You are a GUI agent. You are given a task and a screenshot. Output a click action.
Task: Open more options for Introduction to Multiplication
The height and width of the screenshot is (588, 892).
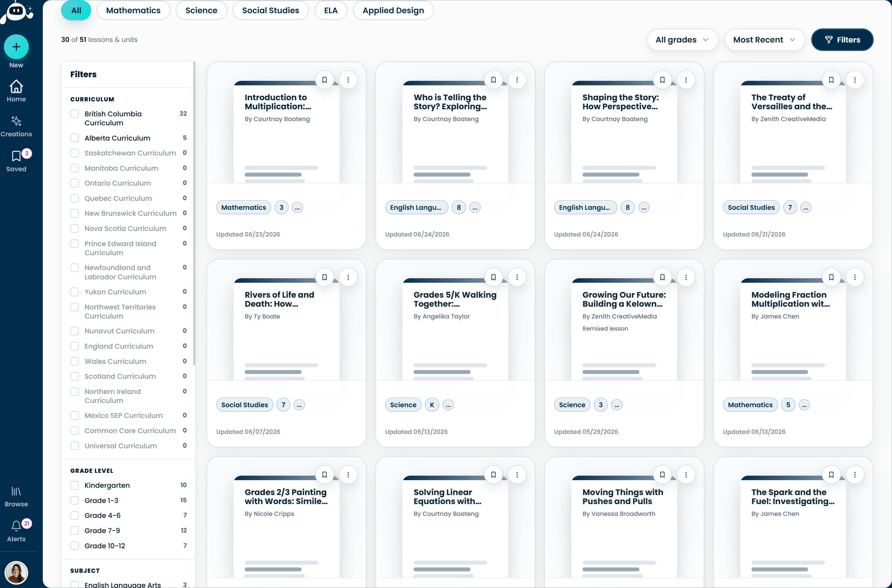348,80
